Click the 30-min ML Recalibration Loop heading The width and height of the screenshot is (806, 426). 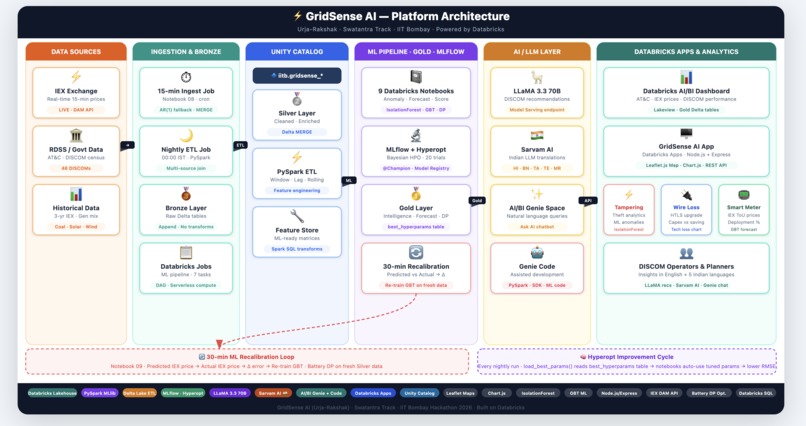point(247,357)
